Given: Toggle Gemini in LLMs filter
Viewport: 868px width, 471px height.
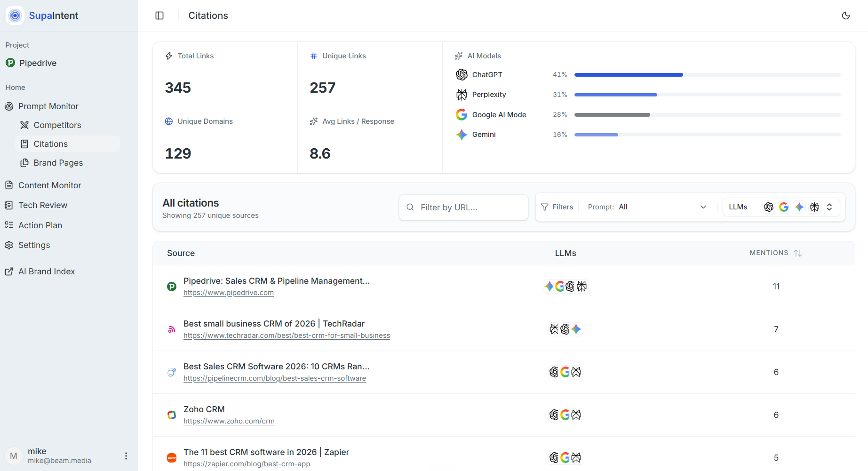Looking at the screenshot, I should 799,207.
